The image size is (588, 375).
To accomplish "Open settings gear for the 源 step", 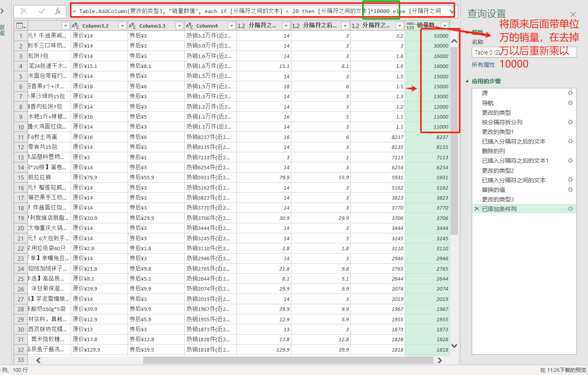I will (x=570, y=93).
